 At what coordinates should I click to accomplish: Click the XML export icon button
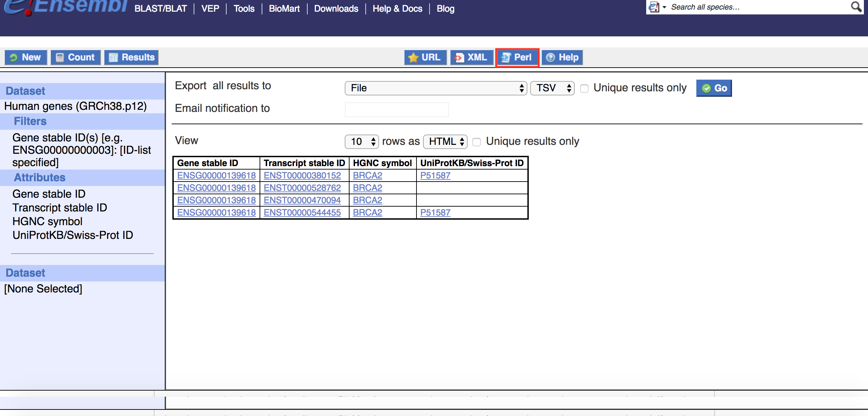click(471, 57)
